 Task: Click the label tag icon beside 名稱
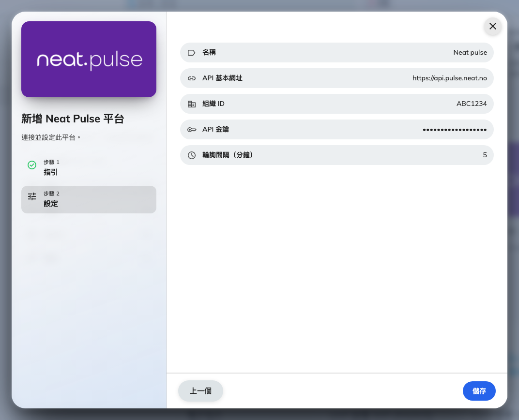[x=192, y=53]
